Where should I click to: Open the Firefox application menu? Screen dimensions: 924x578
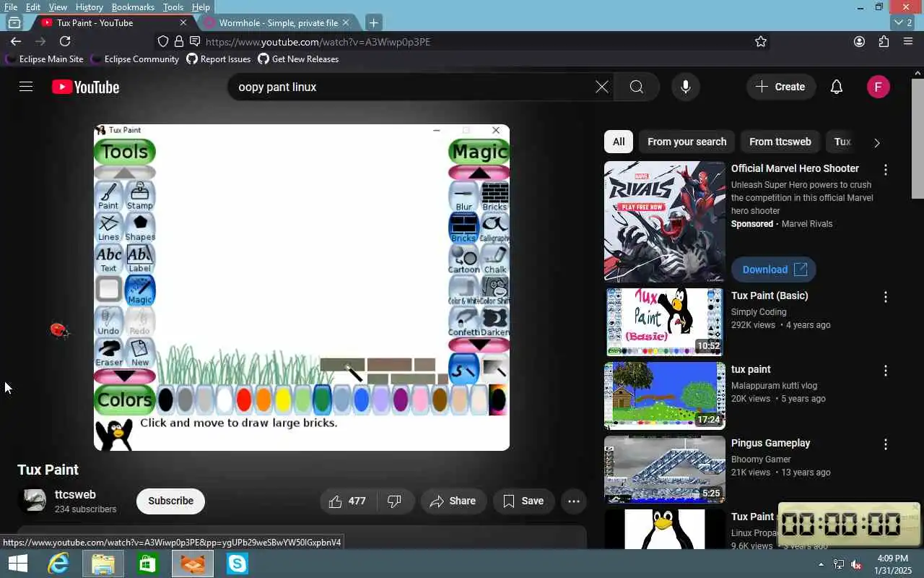tap(908, 41)
